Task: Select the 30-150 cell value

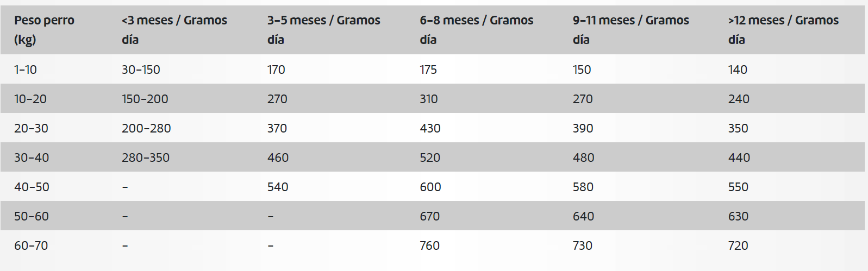Action: pos(141,70)
